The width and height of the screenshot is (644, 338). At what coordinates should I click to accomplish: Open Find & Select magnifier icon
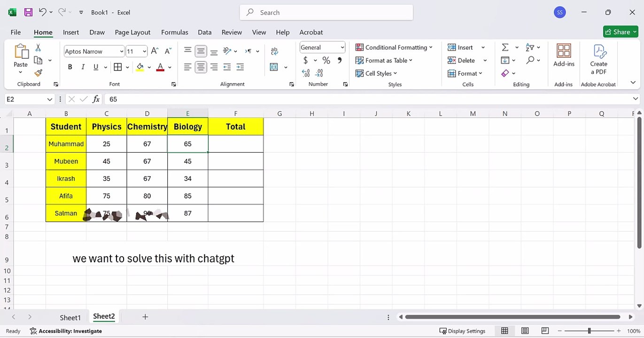pyautogui.click(x=530, y=60)
